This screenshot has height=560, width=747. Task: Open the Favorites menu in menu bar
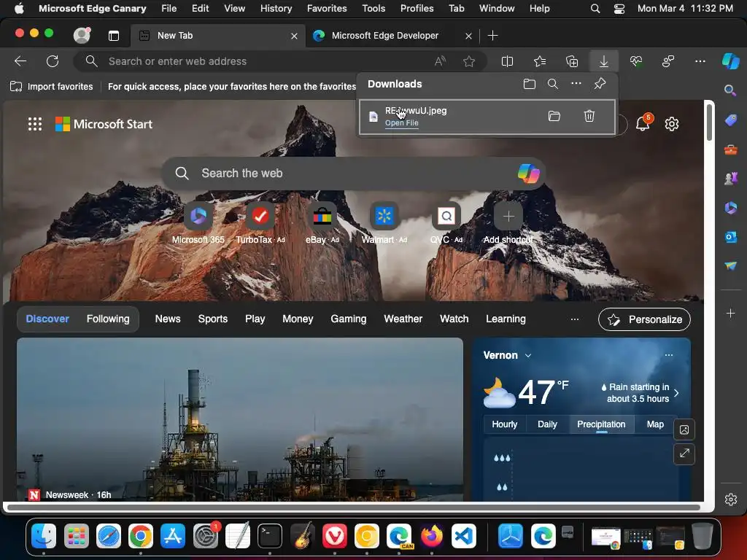(x=327, y=8)
